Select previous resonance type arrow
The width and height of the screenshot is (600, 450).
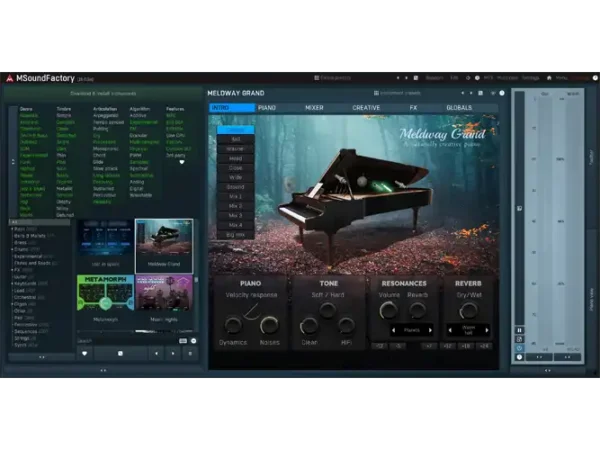click(393, 330)
